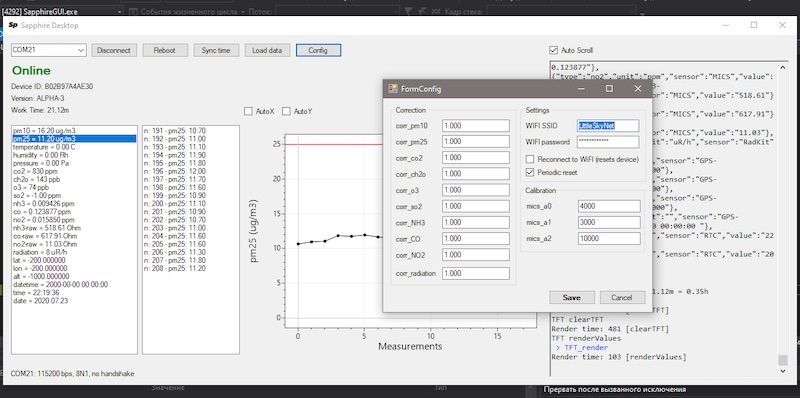Click the FormConfig window icon
This screenshot has width=800, height=398.
click(392, 89)
